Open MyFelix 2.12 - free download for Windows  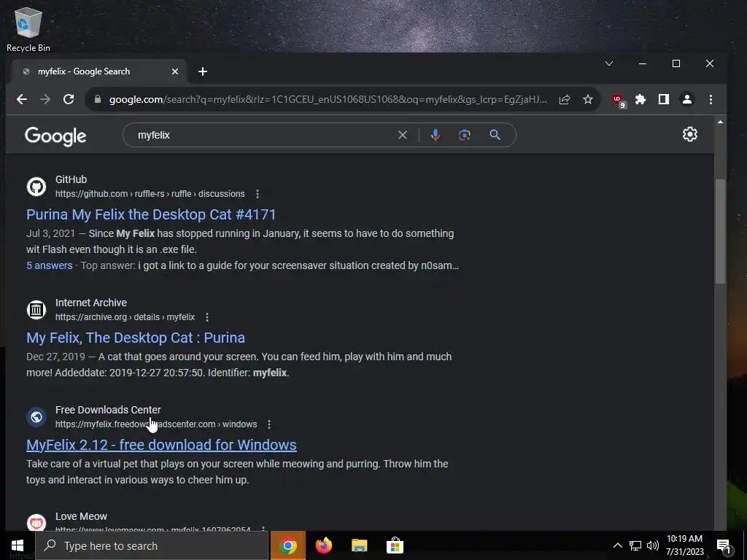coord(161,445)
